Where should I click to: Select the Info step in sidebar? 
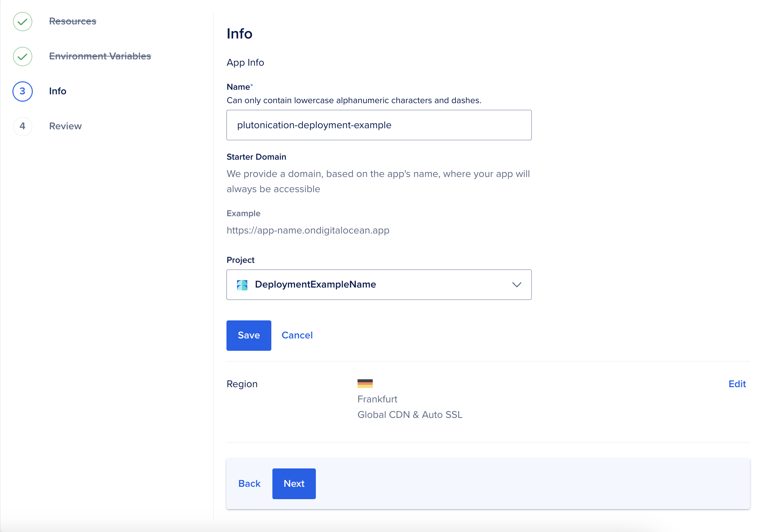click(x=58, y=91)
